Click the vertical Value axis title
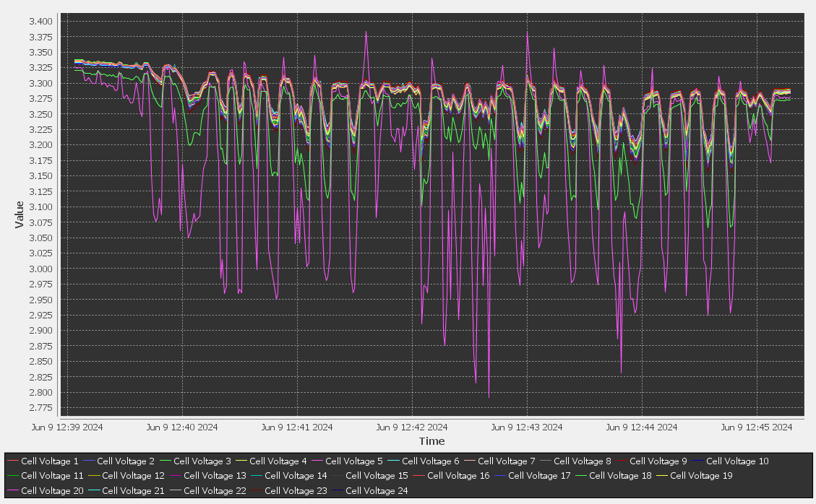This screenshot has height=504, width=816. click(20, 214)
